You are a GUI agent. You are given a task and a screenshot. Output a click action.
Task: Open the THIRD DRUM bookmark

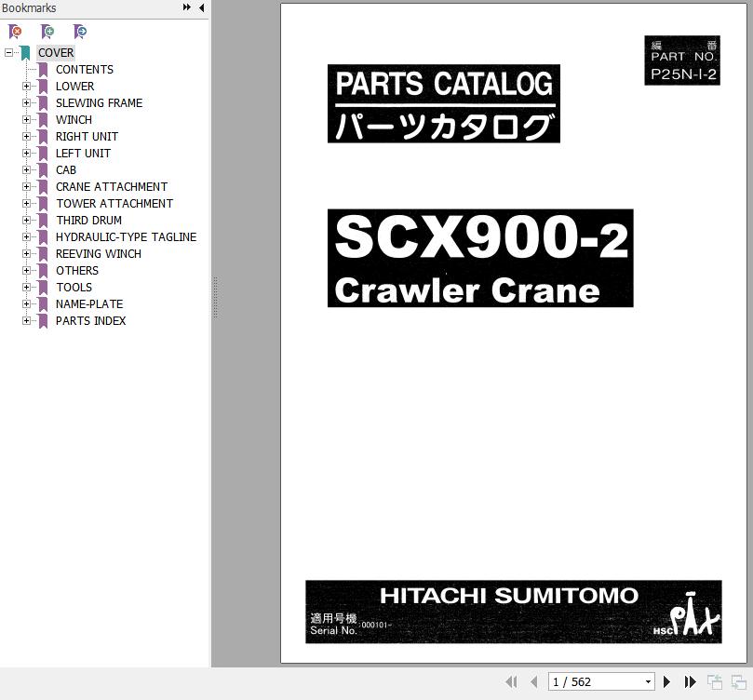point(88,221)
